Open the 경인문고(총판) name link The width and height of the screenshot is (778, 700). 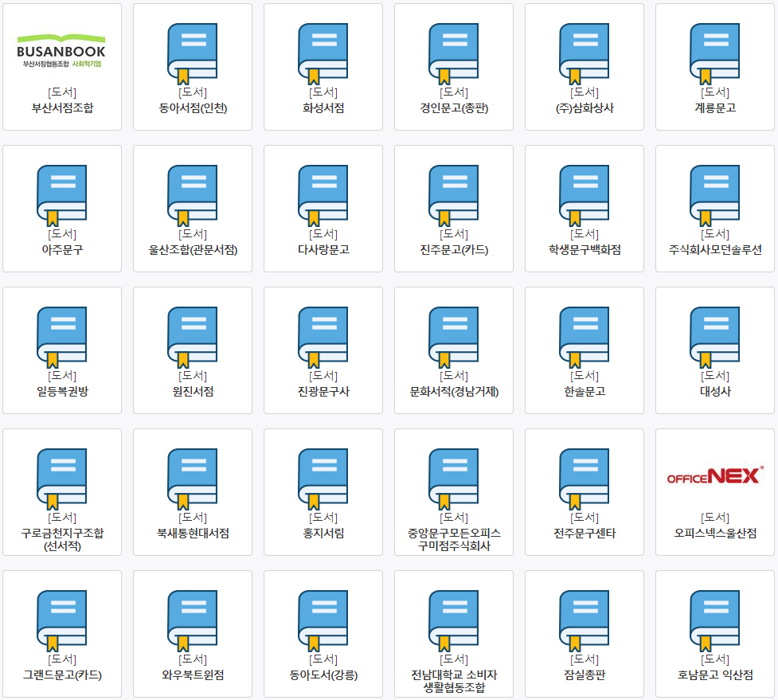click(454, 108)
